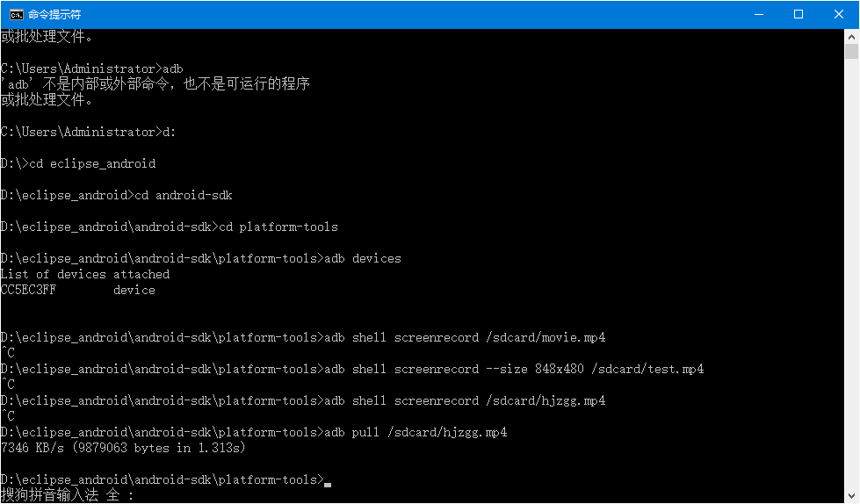Click the 'screenrecord /sdcard/movie.mp4' command line

[x=303, y=337]
